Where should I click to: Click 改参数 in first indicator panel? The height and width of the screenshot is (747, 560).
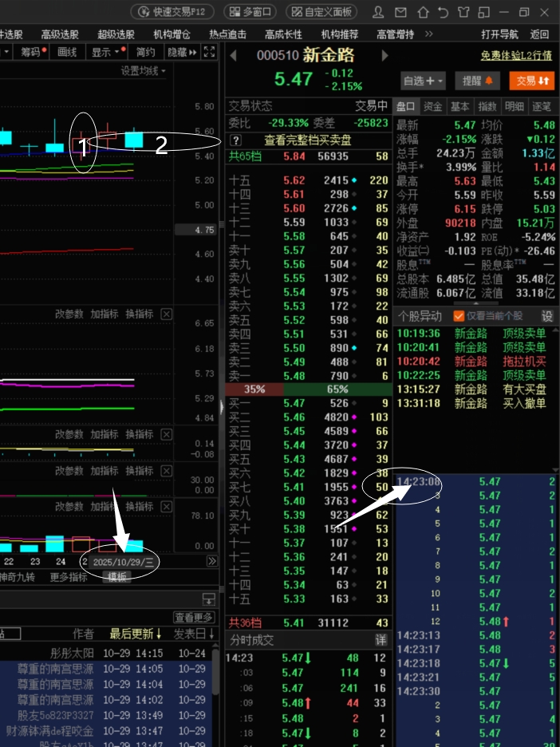coord(69,314)
